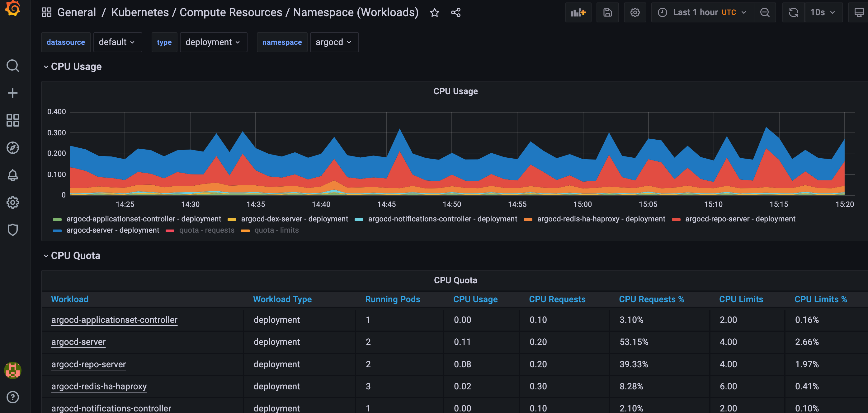Click the add new panel icon

578,12
